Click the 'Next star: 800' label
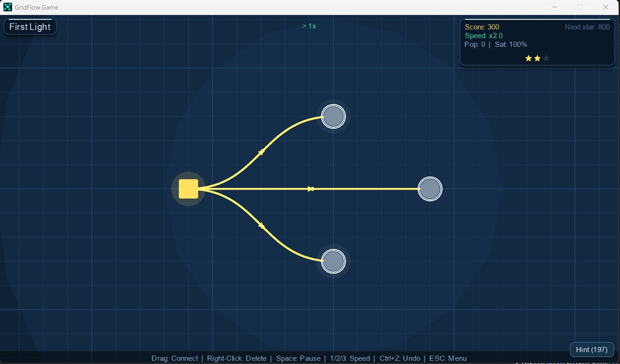620x364 pixels. click(x=587, y=27)
